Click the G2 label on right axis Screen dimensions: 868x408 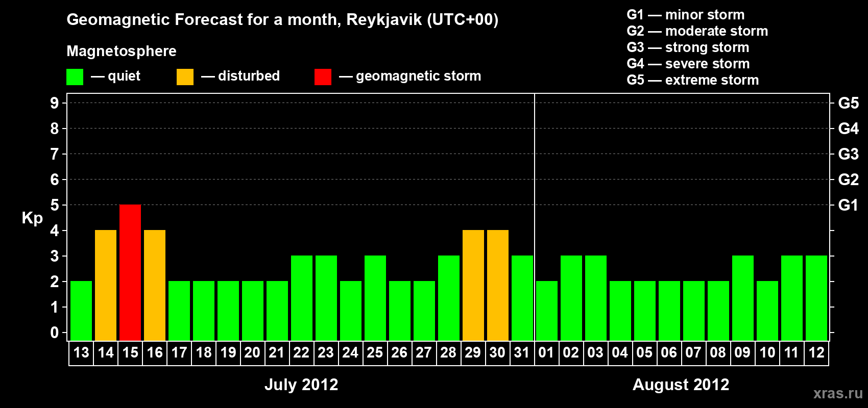(x=848, y=180)
